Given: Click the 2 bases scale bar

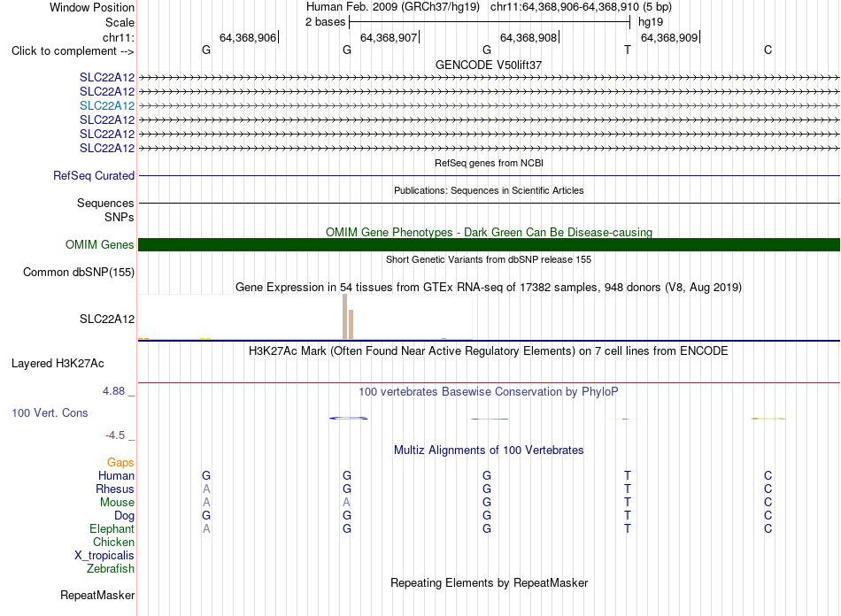Looking at the screenshot, I should [x=490, y=22].
